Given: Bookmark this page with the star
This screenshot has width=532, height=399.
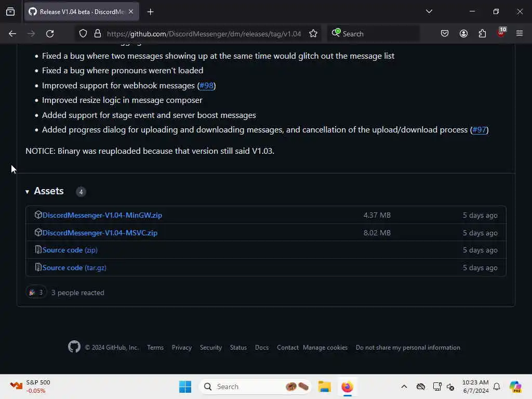Looking at the screenshot, I should tap(313, 34).
